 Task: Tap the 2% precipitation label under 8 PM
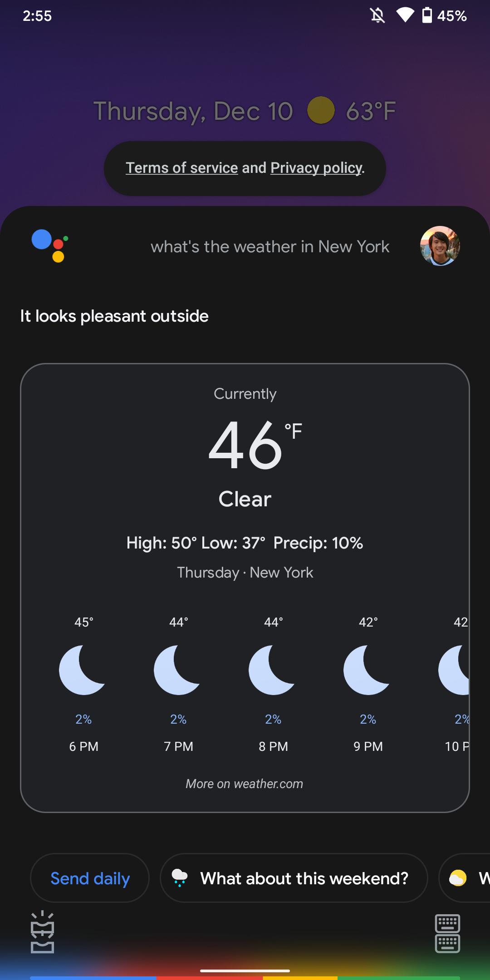click(273, 719)
